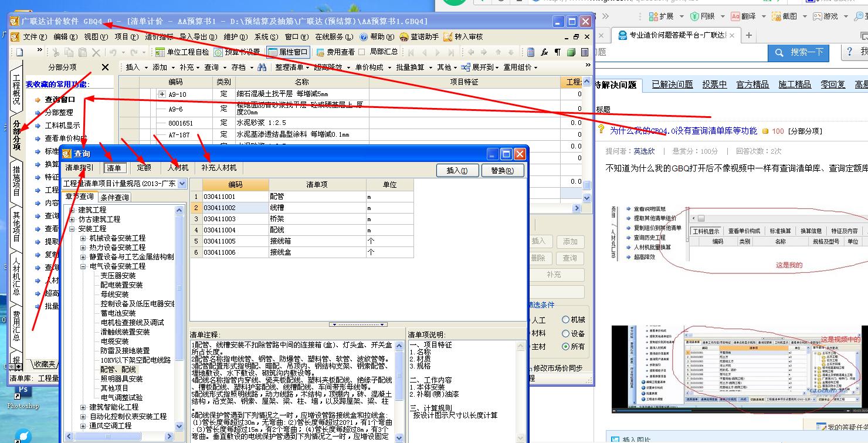Image resolution: width=868 pixels, height=443 pixels.
Task: Close the 分部分项 side panel
Action: pyautogui.click(x=106, y=67)
